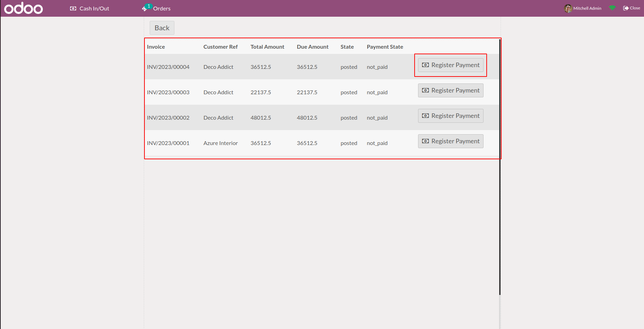Viewport: 644px width, 329px height.
Task: Click the Cash In/Out money icon
Action: click(73, 8)
